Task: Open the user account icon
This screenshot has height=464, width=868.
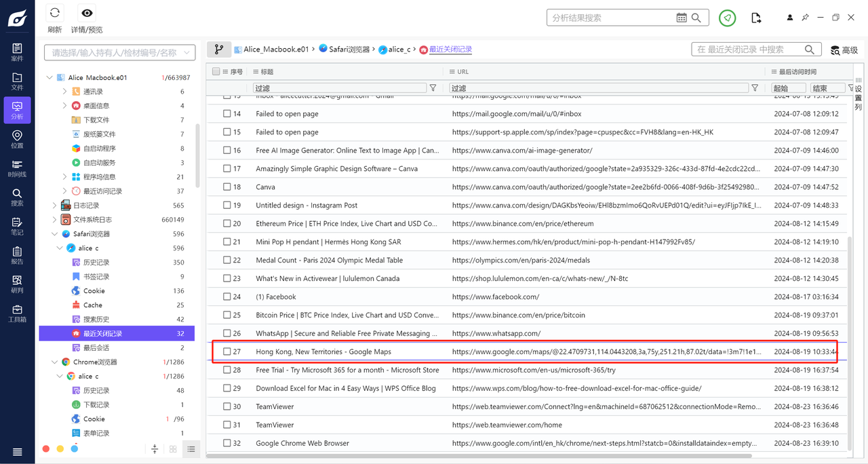Action: (x=790, y=18)
